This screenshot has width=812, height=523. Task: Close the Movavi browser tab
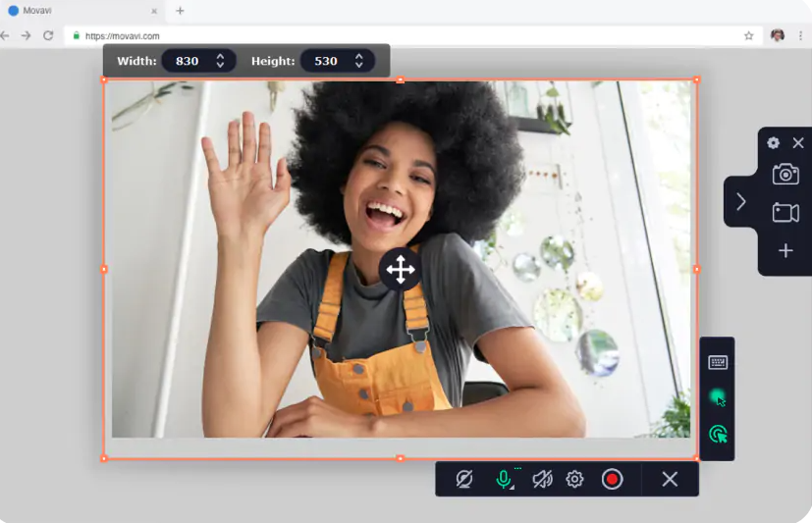[154, 11]
